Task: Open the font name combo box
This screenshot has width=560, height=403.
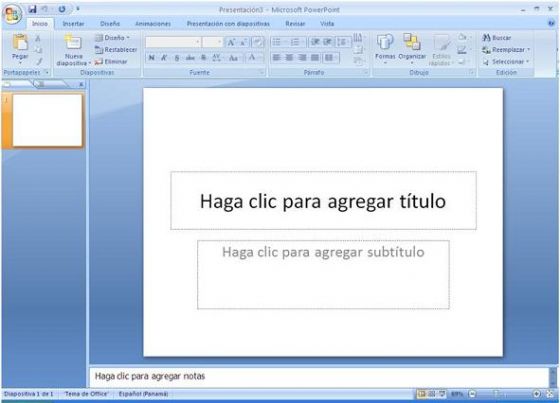Action: tap(172, 42)
